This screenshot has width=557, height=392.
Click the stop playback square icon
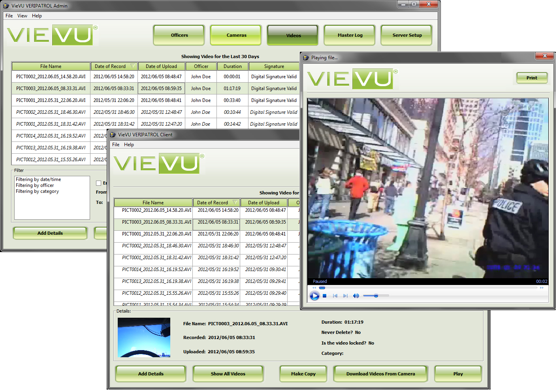tap(324, 296)
